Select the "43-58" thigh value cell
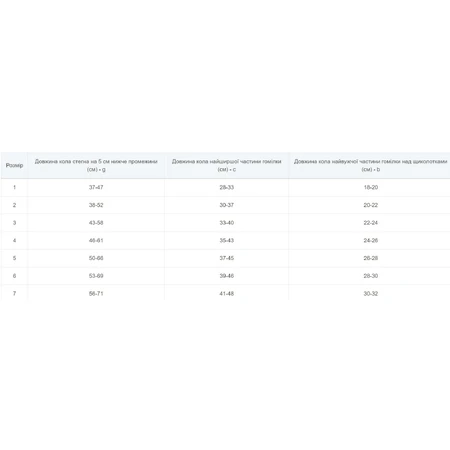Screen dimensions: 450x450 [96, 223]
